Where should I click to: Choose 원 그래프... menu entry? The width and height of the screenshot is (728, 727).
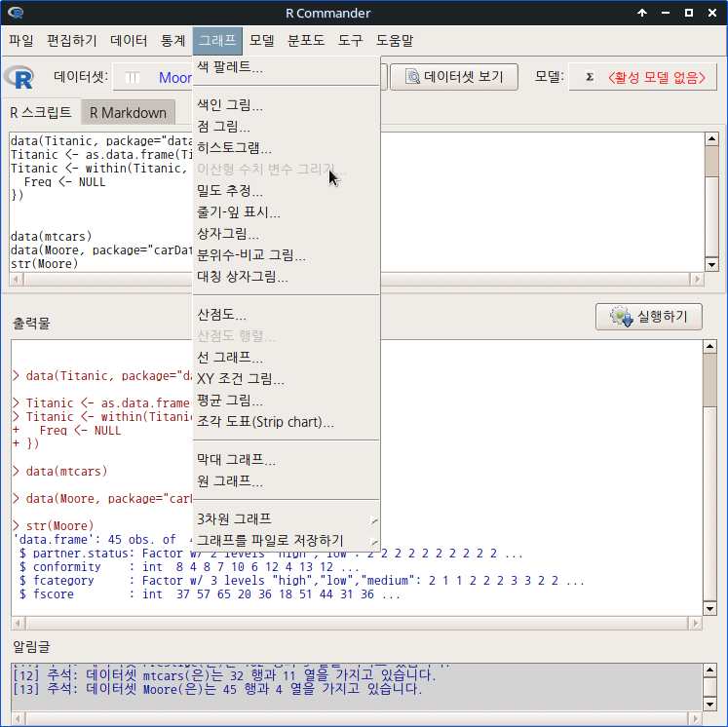(x=287, y=481)
